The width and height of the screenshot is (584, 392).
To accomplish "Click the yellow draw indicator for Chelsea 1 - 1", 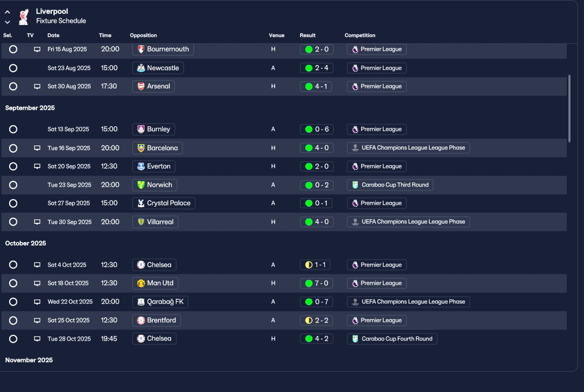I will [x=309, y=265].
